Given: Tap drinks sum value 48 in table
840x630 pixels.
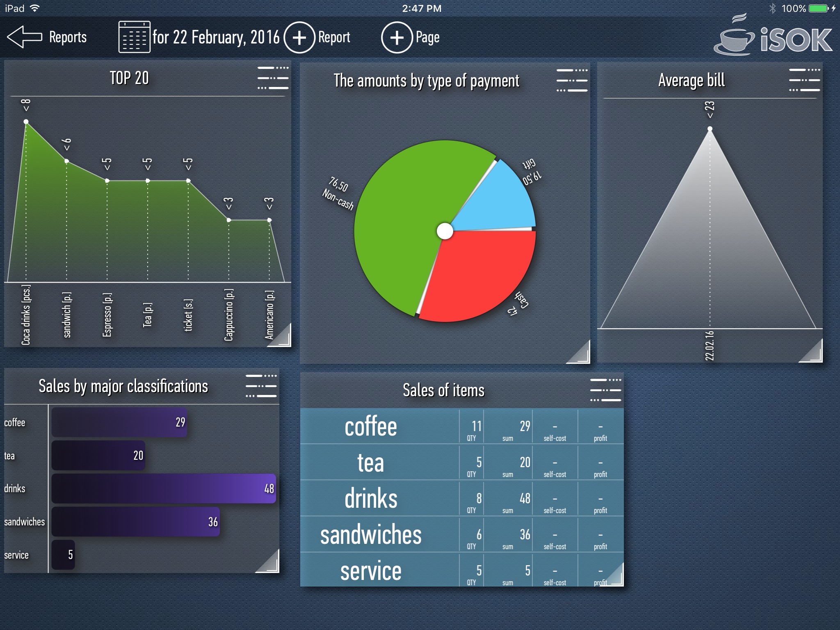Looking at the screenshot, I should click(x=525, y=498).
